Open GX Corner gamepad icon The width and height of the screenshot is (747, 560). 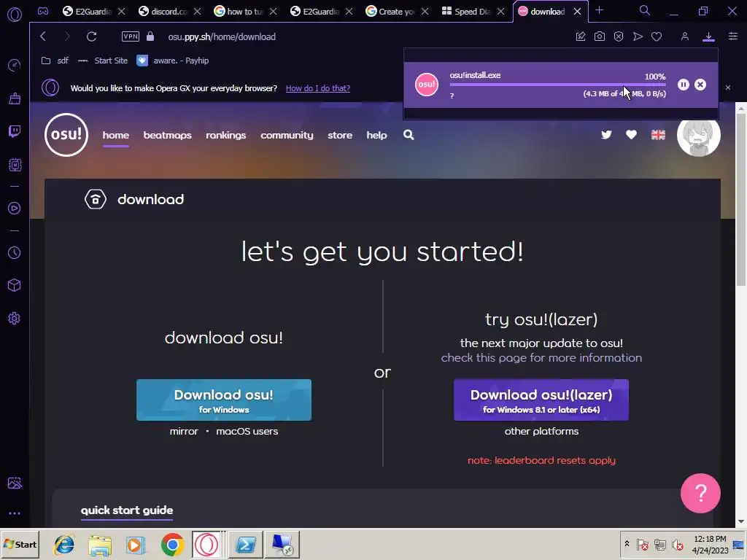(x=43, y=12)
